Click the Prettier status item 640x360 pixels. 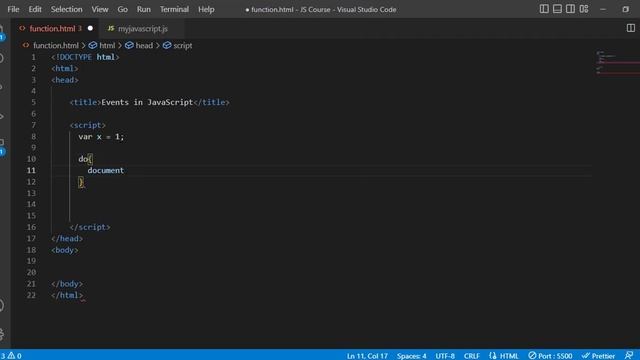coord(598,356)
